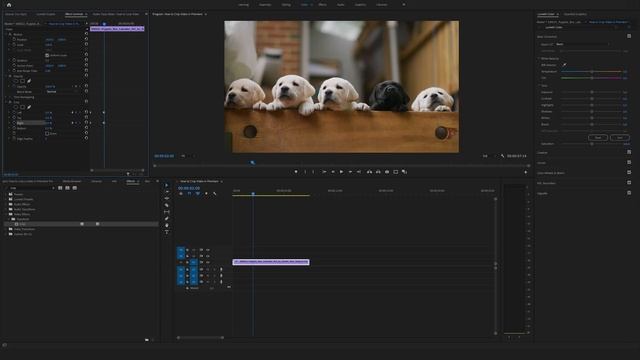Toggle the Uniform Scale checkbox
Image resolution: width=640 pixels, height=360 pixels.
(x=47, y=55)
